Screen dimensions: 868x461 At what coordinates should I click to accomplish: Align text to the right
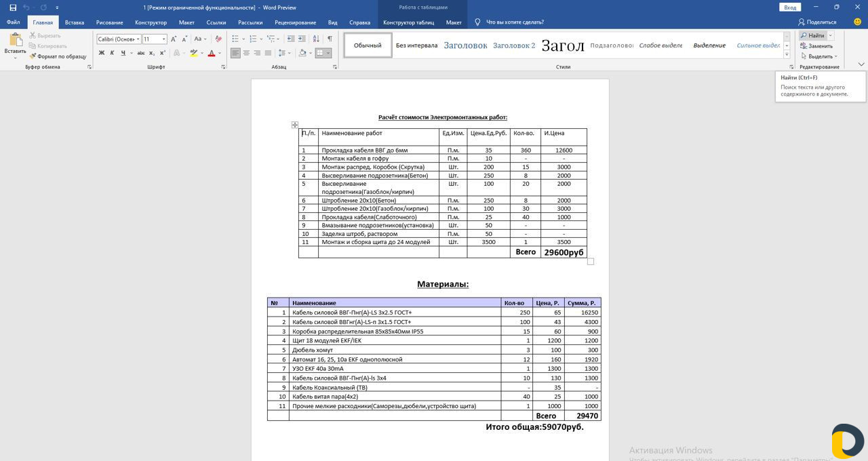[x=257, y=53]
